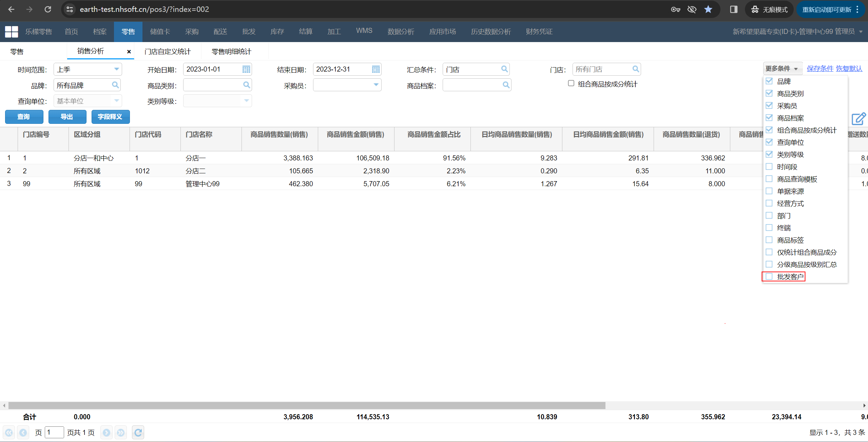The height and width of the screenshot is (442, 868).
Task: Go to previous page arrow icon
Action: [x=23, y=433]
